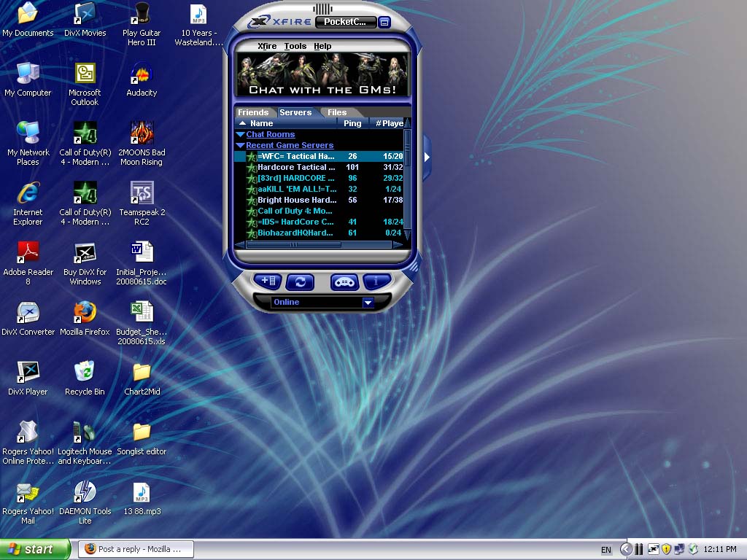This screenshot has width=747, height=560.
Task: Sort servers by the Ping column header
Action: (352, 123)
